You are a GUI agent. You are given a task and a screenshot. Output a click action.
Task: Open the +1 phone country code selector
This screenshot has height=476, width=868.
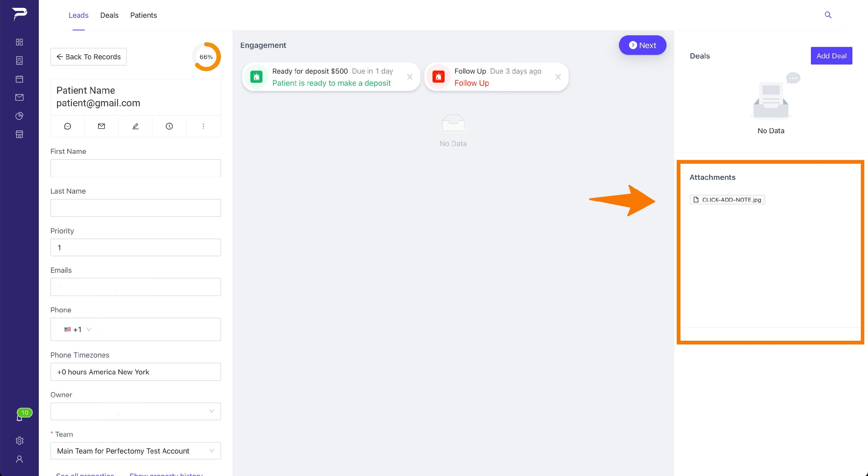(x=78, y=329)
